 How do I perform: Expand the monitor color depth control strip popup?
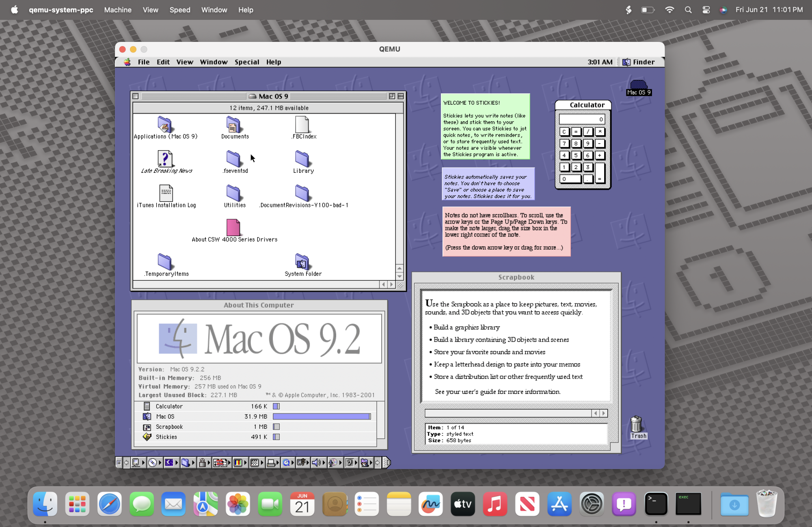238,462
